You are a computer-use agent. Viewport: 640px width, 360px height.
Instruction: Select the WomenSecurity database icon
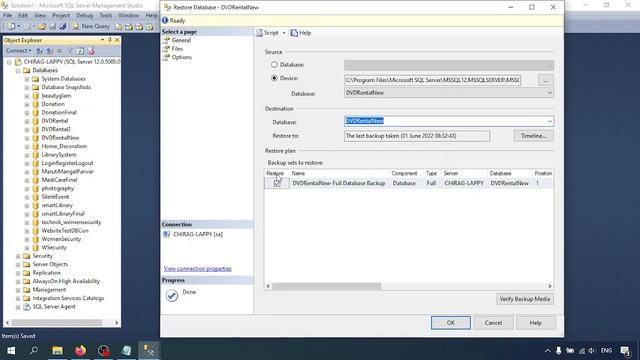coord(36,239)
